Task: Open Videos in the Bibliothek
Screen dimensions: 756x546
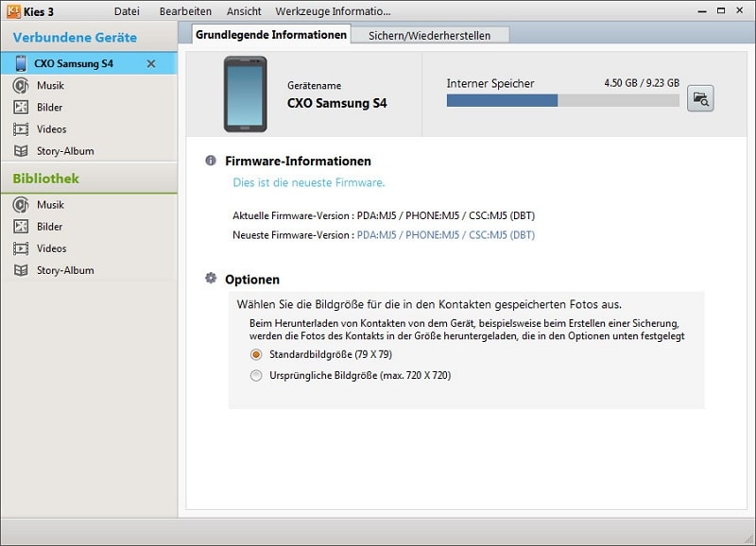Action: tap(89, 248)
